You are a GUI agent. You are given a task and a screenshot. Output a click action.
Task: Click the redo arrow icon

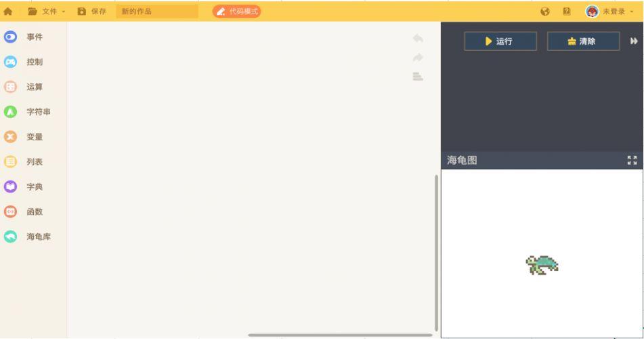(418, 57)
